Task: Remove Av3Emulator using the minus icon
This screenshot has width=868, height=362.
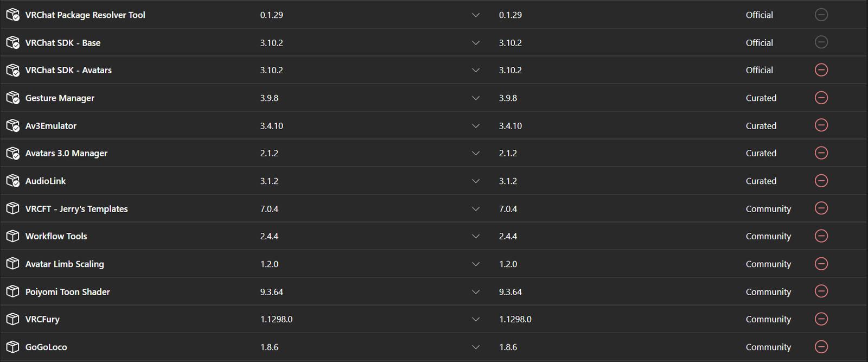Action: click(821, 125)
